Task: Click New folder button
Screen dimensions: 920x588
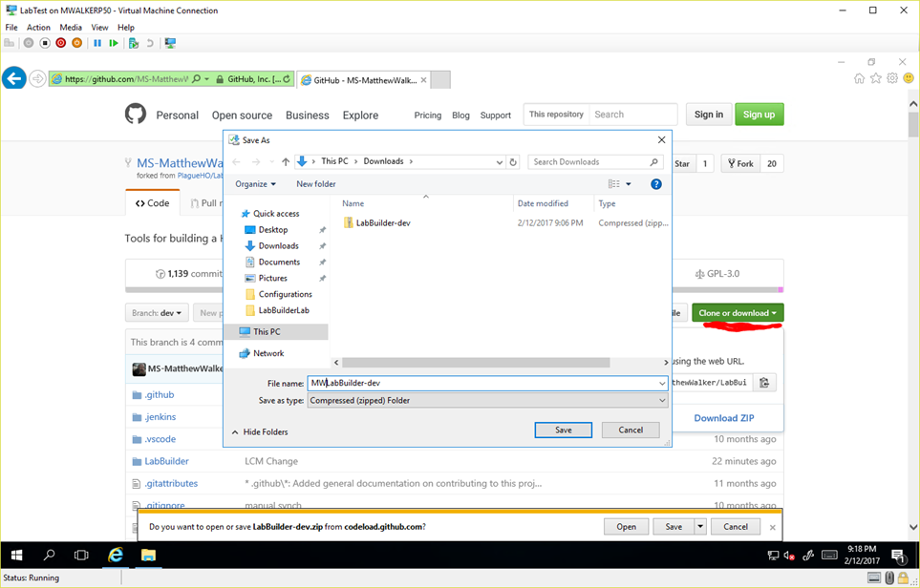Action: (315, 184)
